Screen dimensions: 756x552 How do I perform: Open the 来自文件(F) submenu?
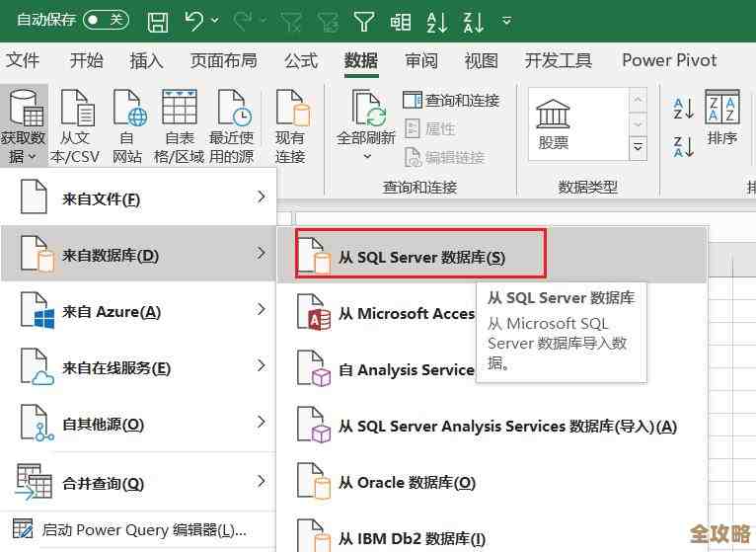tap(138, 197)
